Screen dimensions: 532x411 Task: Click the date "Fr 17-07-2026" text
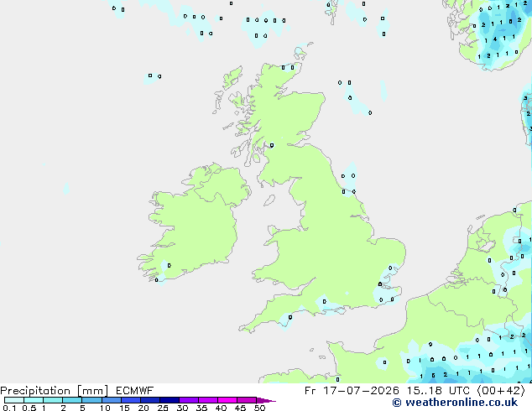(352, 391)
